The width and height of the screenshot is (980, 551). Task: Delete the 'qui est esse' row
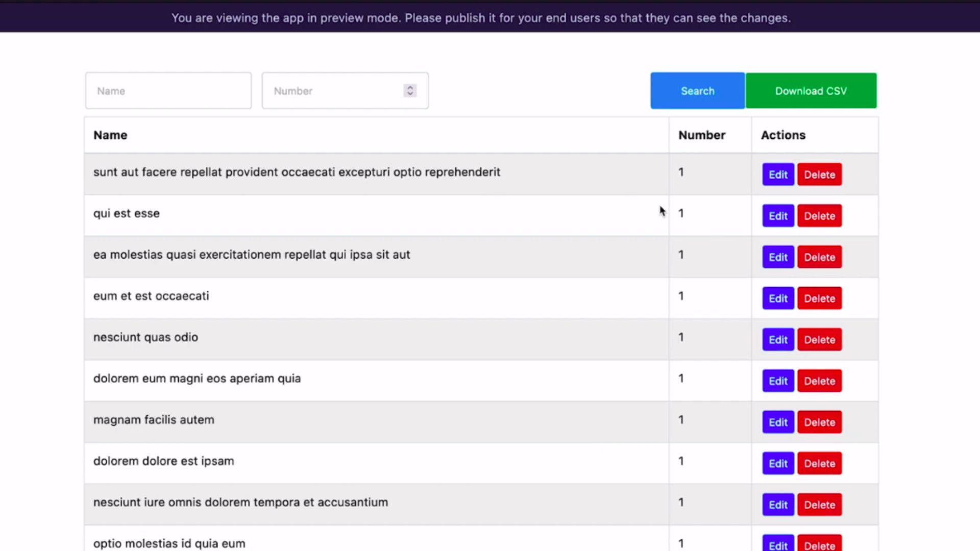[x=820, y=216]
